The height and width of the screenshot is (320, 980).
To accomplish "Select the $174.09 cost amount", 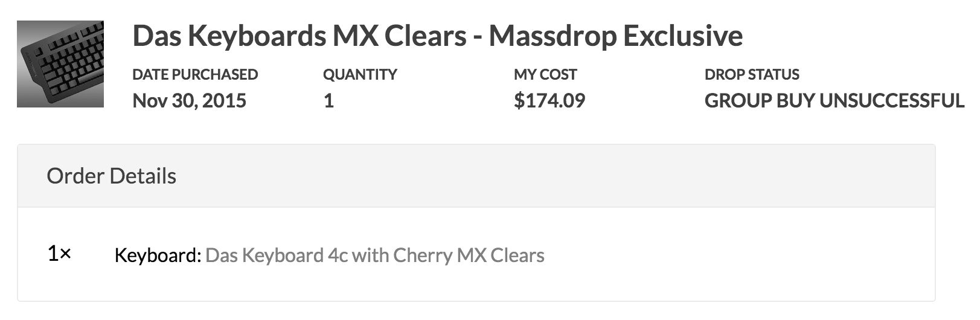I will 549,100.
